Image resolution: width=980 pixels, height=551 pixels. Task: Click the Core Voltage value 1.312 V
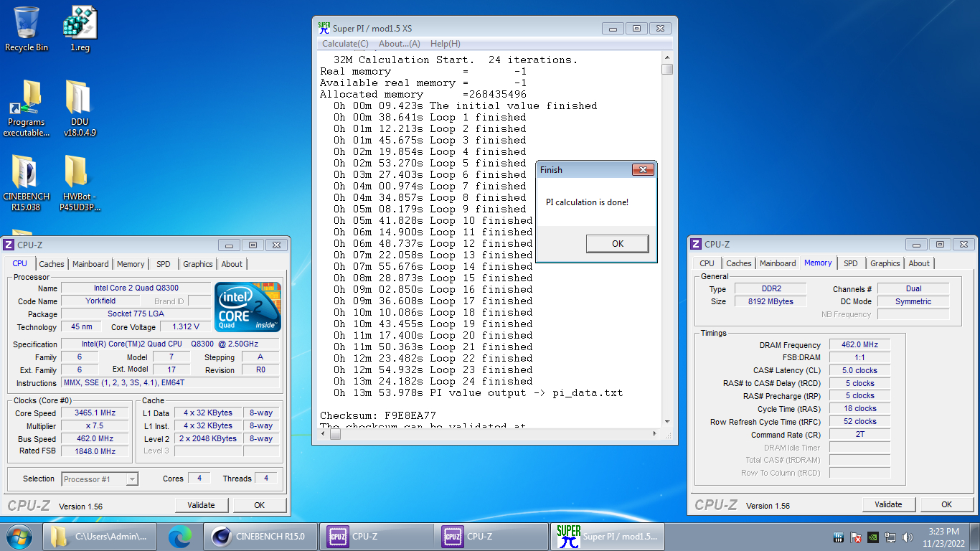click(186, 327)
